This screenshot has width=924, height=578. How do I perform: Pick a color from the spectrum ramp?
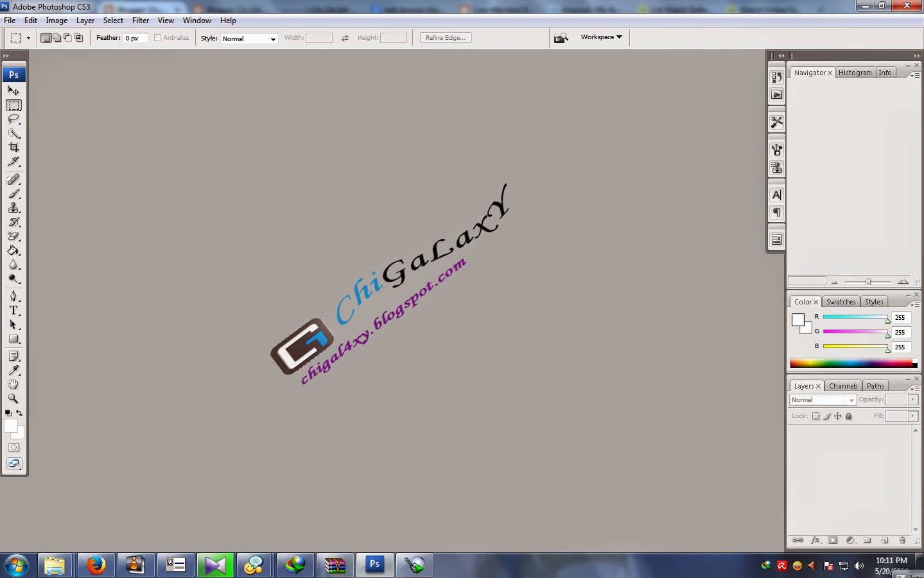click(853, 363)
